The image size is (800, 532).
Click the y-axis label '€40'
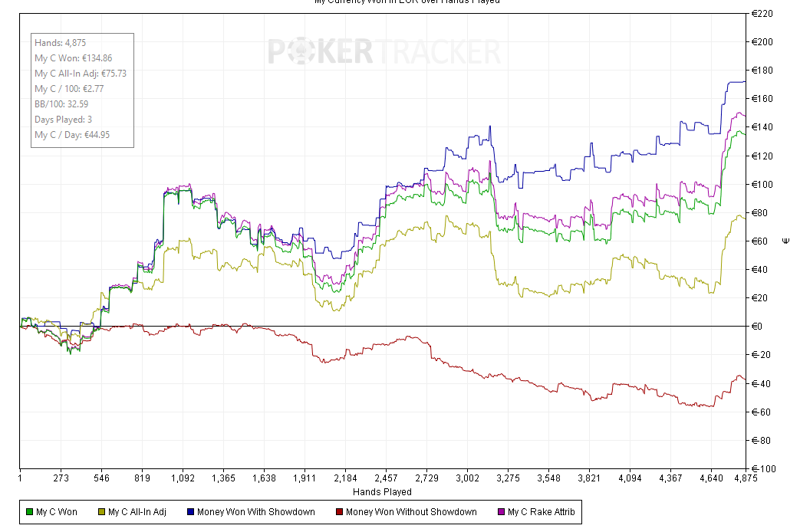click(760, 270)
